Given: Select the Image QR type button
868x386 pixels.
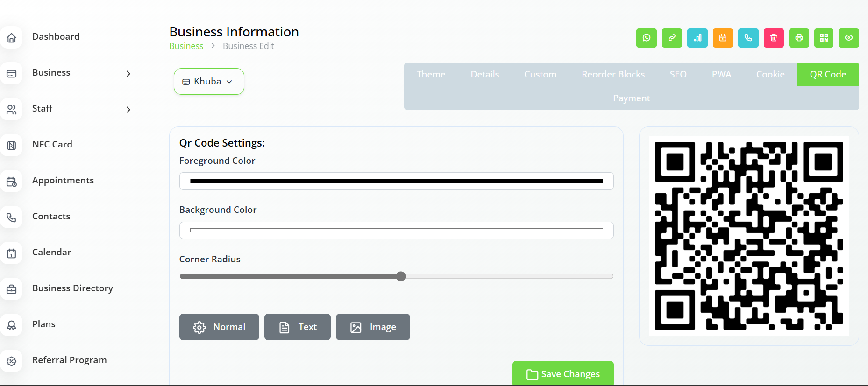Looking at the screenshot, I should [373, 327].
